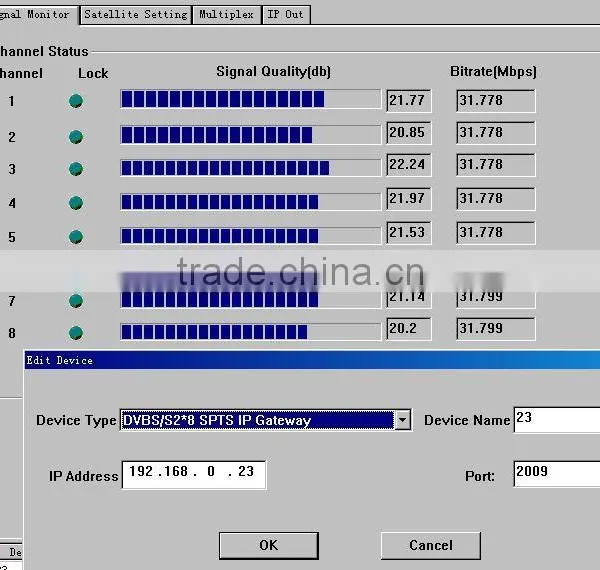This screenshot has width=600, height=570.
Task: Open the Signal Monitor tab
Action: [38, 15]
